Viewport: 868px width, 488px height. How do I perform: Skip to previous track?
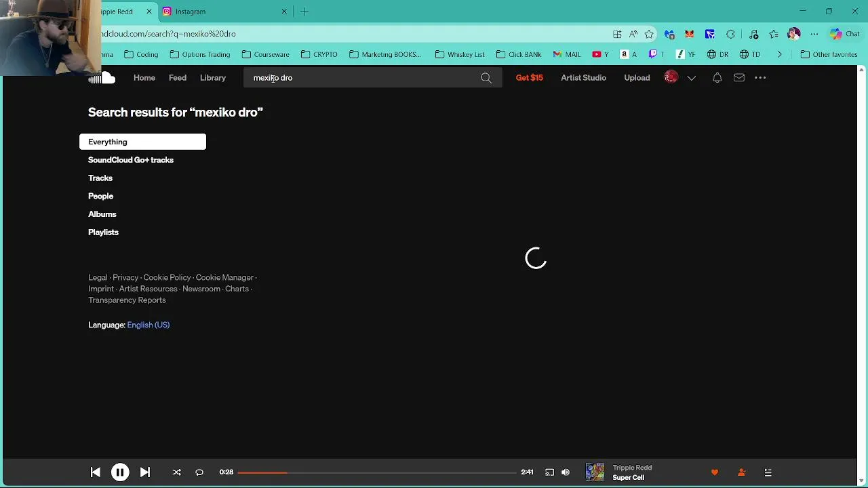click(x=95, y=472)
